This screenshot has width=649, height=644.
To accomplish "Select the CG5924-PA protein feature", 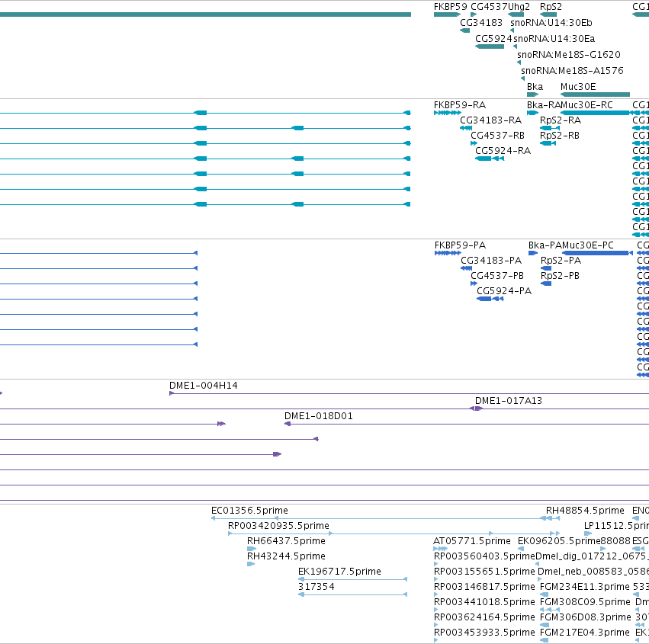I will coord(490,299).
